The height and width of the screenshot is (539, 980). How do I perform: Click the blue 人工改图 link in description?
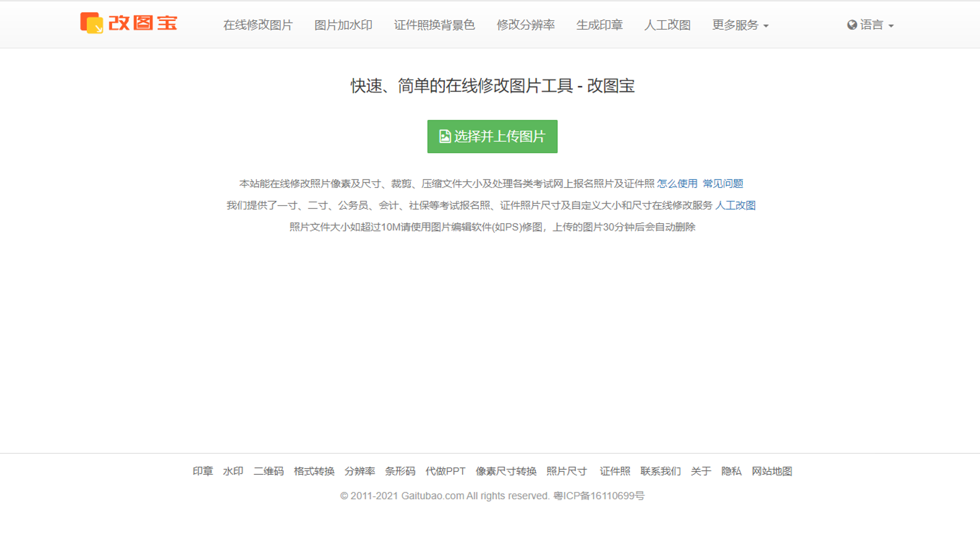click(x=735, y=205)
